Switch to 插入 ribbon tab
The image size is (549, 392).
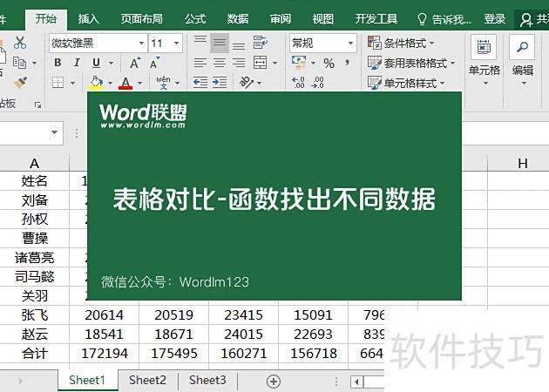click(88, 19)
